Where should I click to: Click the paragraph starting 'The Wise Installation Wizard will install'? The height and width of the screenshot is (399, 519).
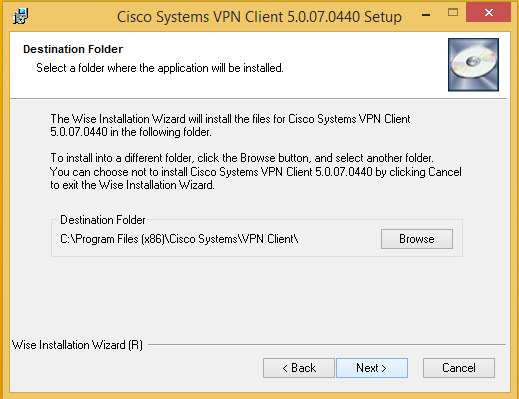click(x=230, y=125)
